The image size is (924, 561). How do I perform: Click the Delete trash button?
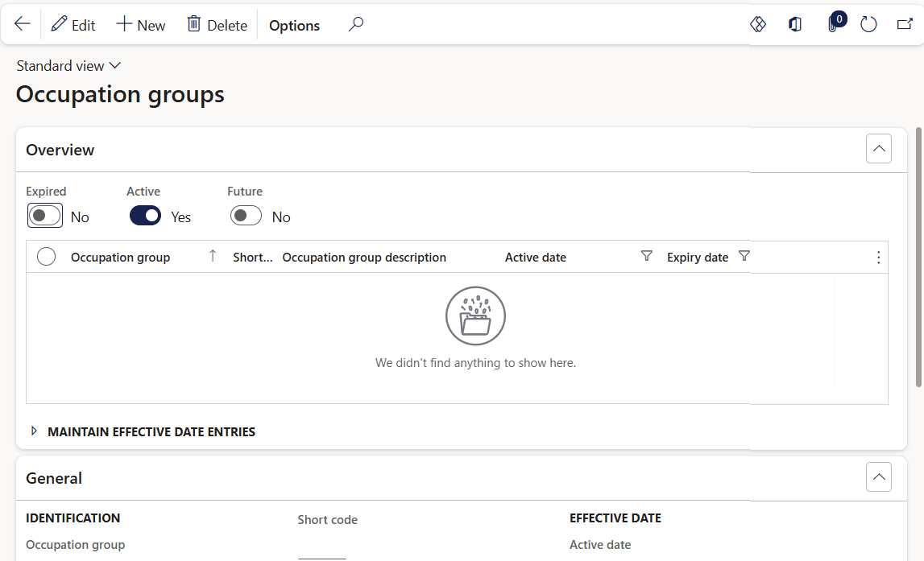217,25
